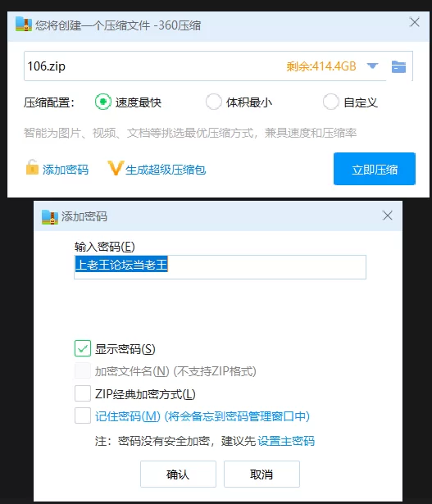432x504 pixels.
Task: Close the 添加密码 dialog with X
Action: 388,216
